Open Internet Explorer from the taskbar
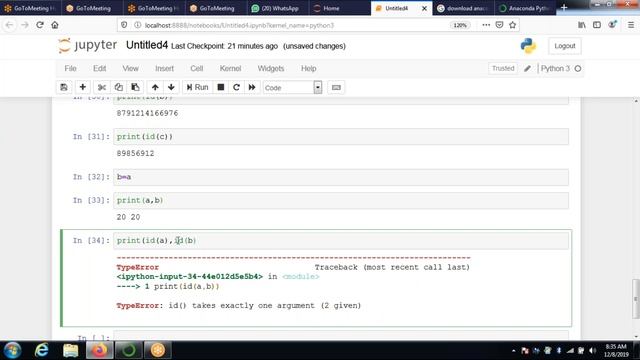640x360 pixels. pos(41,350)
